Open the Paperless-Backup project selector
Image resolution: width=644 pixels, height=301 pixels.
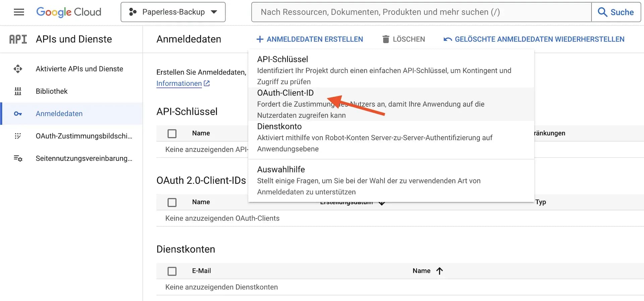point(173,12)
